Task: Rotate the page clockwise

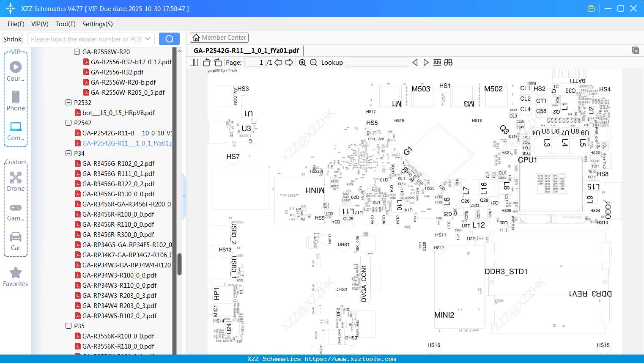Action: click(x=218, y=62)
